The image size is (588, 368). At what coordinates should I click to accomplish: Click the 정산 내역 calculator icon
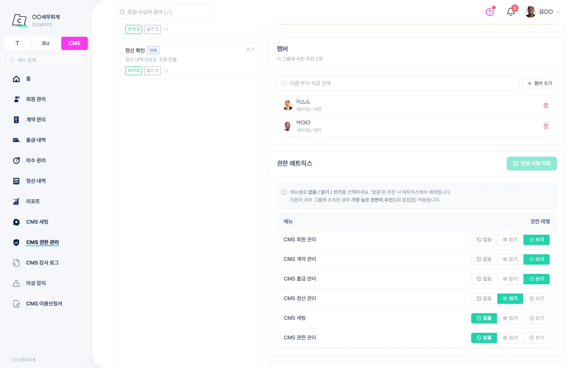[16, 181]
